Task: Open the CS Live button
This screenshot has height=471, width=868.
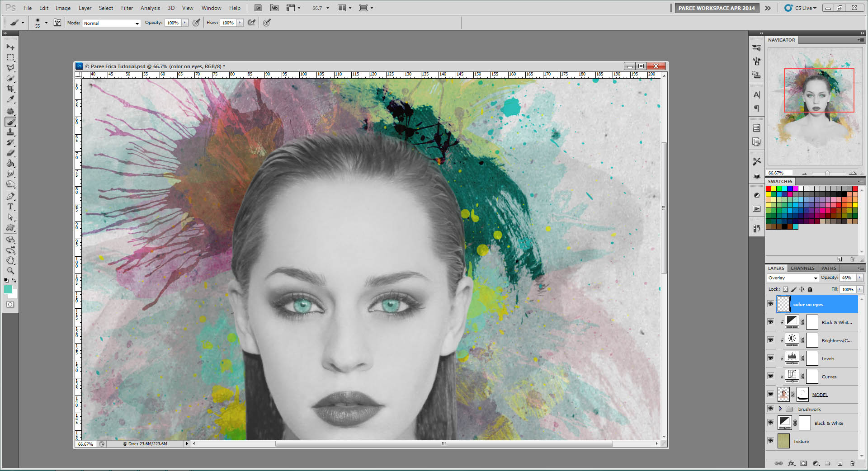Action: coord(801,8)
